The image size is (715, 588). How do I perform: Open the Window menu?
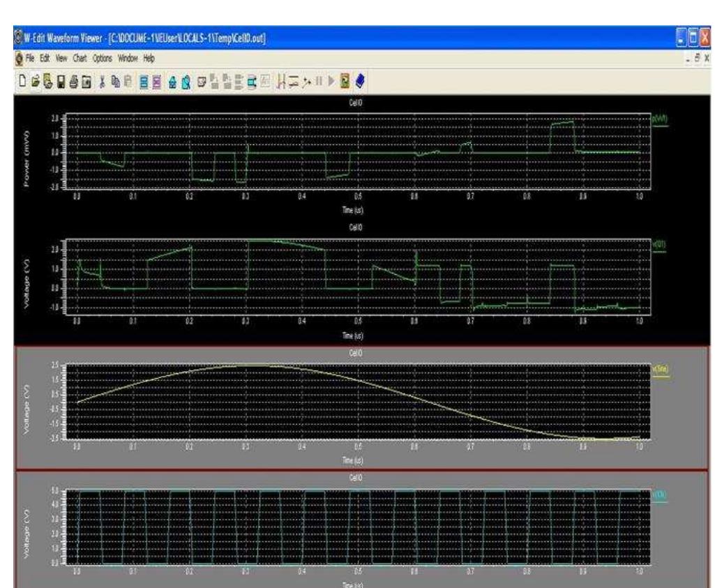128,59
